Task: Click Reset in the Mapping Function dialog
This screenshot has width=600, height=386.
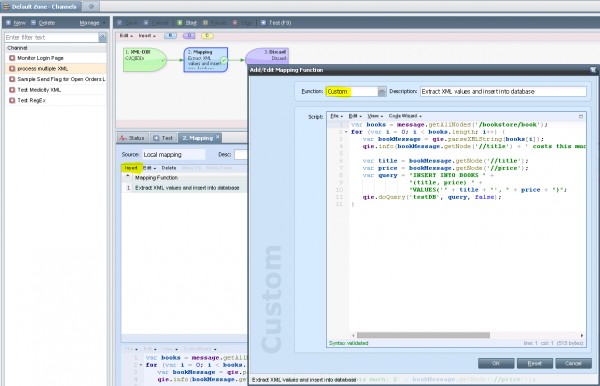Action: (x=535, y=363)
